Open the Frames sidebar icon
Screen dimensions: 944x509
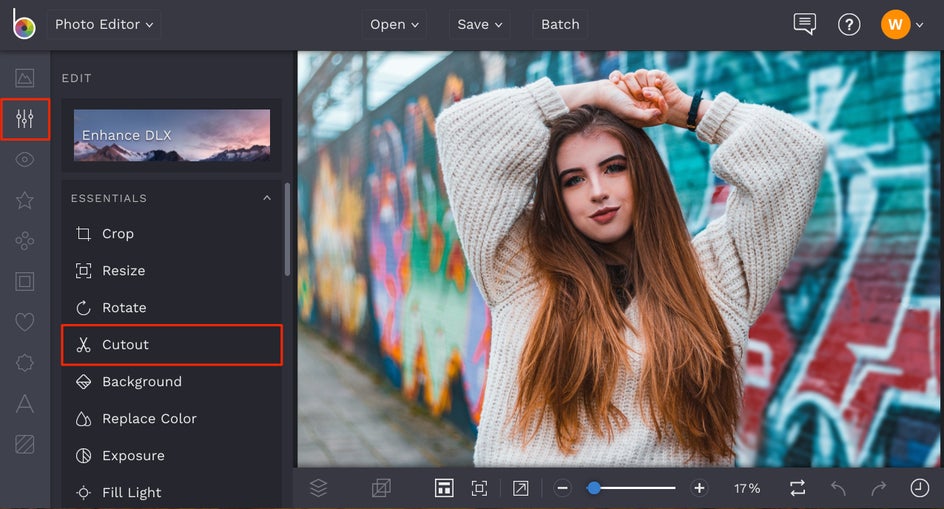(x=25, y=281)
